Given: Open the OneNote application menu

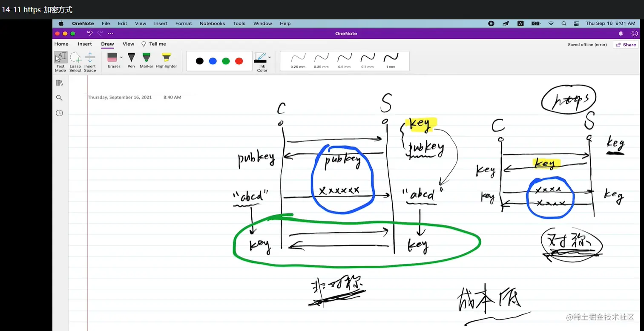Looking at the screenshot, I should pos(83,23).
